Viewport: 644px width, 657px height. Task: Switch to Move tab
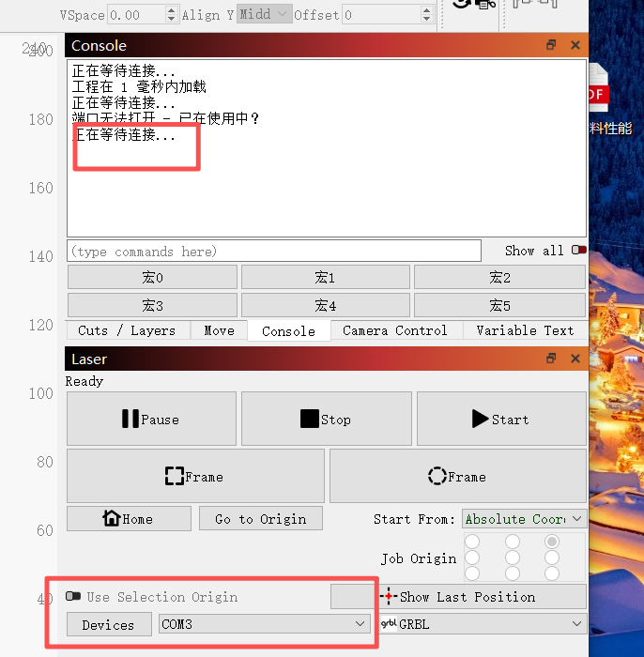coord(219,330)
